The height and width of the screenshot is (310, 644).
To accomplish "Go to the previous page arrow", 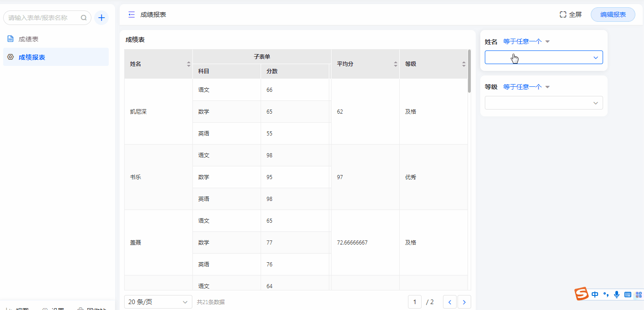I will (450, 302).
